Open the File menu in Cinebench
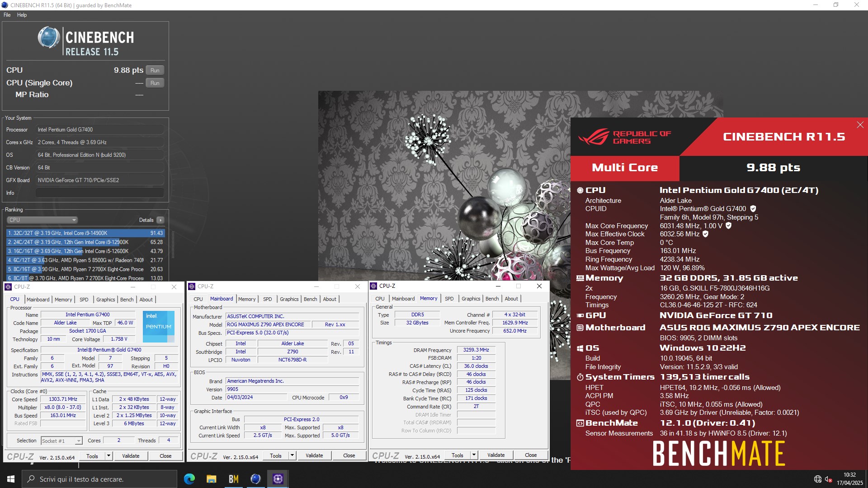This screenshot has height=488, width=868. pyautogui.click(x=7, y=15)
